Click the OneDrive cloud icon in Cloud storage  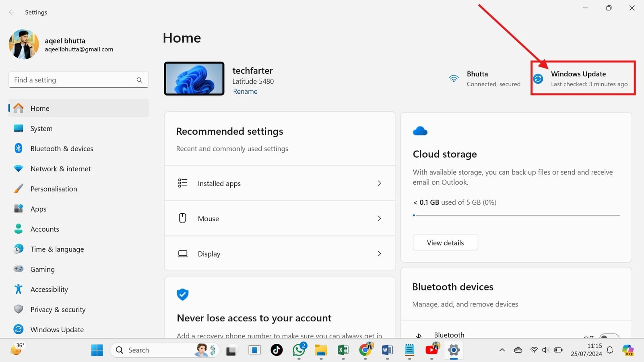[420, 131]
